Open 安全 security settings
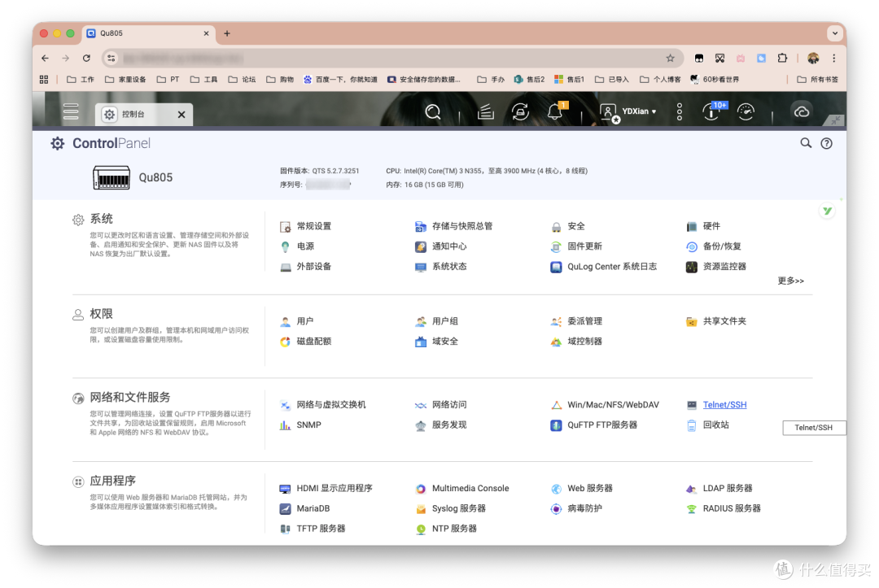The height and width of the screenshot is (588, 879). click(x=567, y=226)
